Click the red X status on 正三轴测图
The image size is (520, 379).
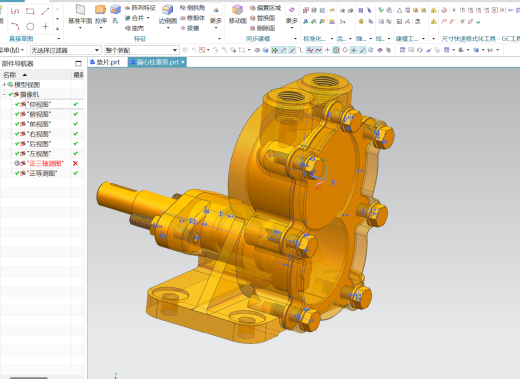tap(76, 163)
